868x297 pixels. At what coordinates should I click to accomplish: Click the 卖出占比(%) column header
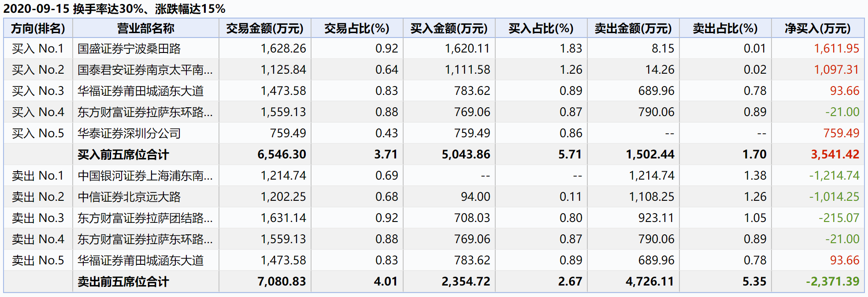725,29
